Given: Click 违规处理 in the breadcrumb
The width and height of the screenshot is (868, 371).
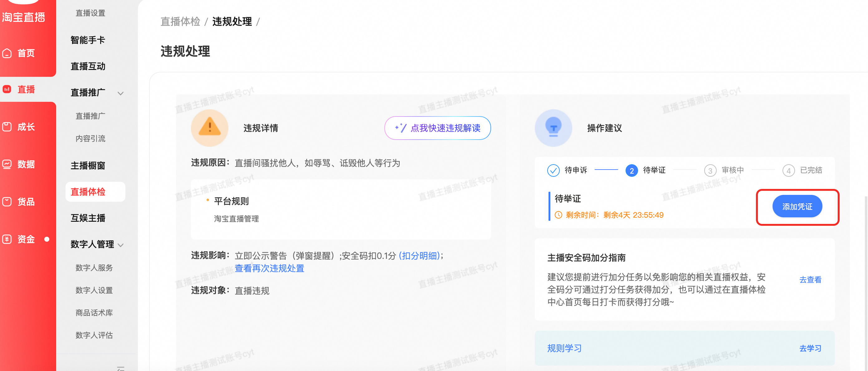Looking at the screenshot, I should click(x=232, y=22).
